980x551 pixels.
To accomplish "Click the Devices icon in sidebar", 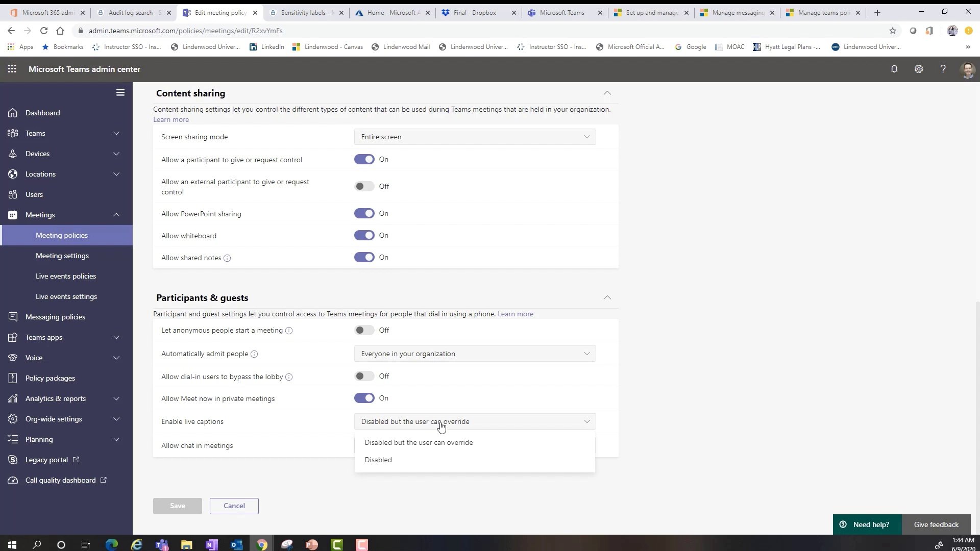I will coord(12,154).
